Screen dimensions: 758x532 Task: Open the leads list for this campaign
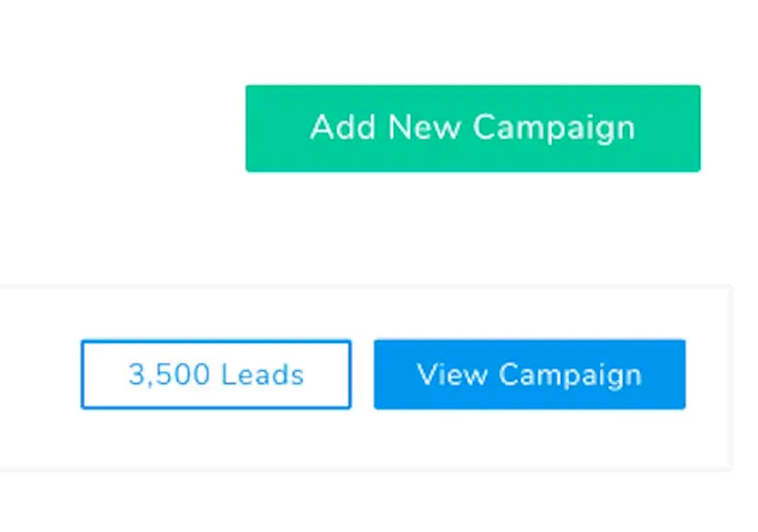tap(216, 374)
